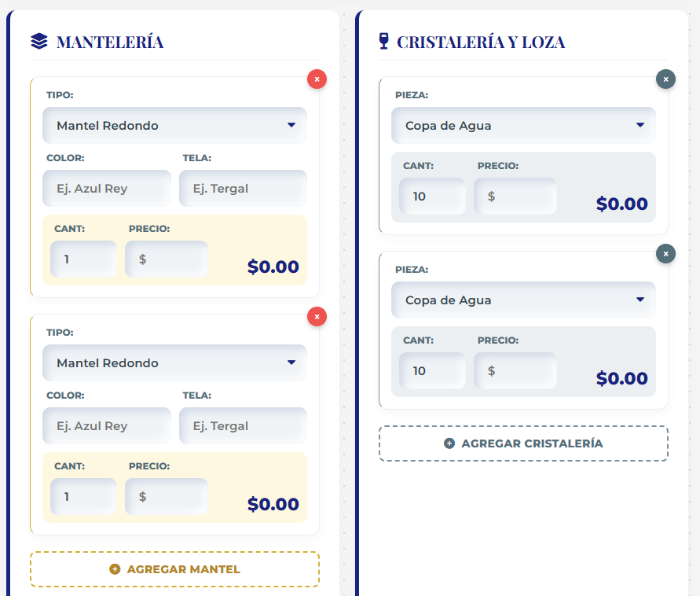The height and width of the screenshot is (596, 700).
Task: Click the AGREGAR MANTEL button
Action: pos(174,568)
